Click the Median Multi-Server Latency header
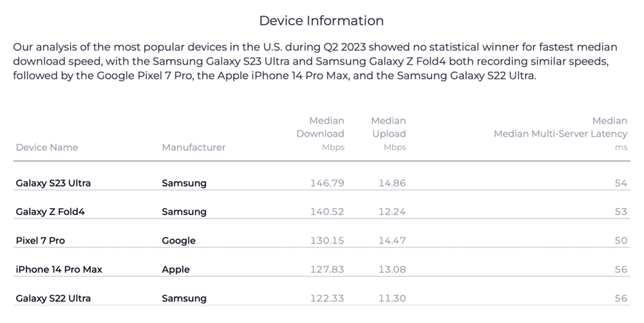This screenshot has height=323, width=644. 560,133
